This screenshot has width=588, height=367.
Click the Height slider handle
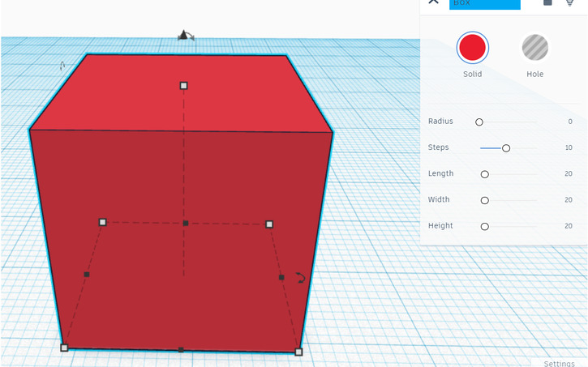(484, 227)
